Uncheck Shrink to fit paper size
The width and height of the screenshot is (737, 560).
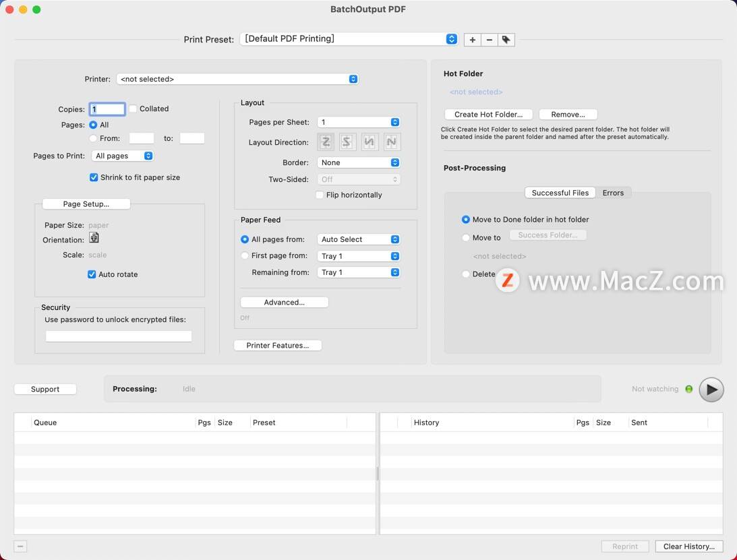(x=94, y=178)
